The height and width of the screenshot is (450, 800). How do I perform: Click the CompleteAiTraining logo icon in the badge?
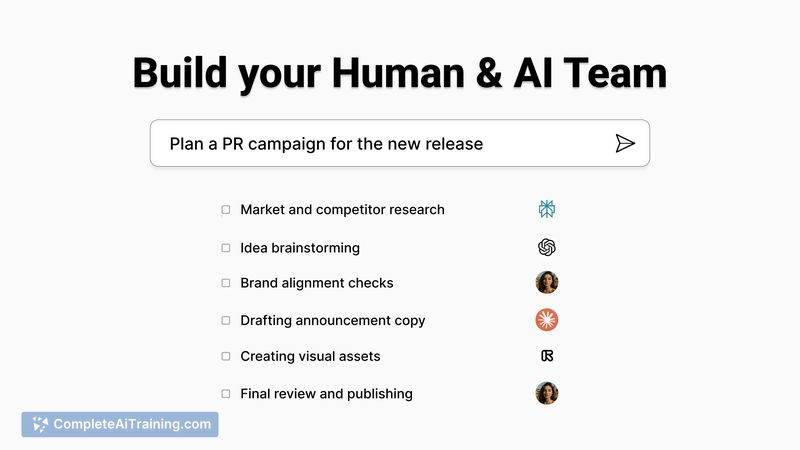point(40,424)
